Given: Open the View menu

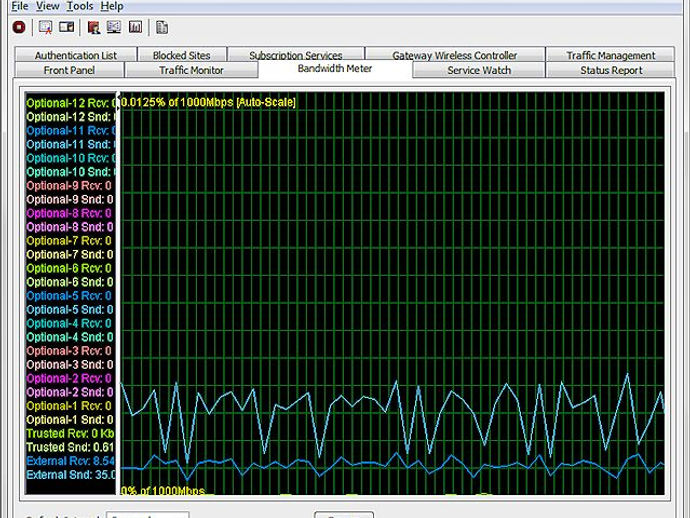Looking at the screenshot, I should click(48, 6).
